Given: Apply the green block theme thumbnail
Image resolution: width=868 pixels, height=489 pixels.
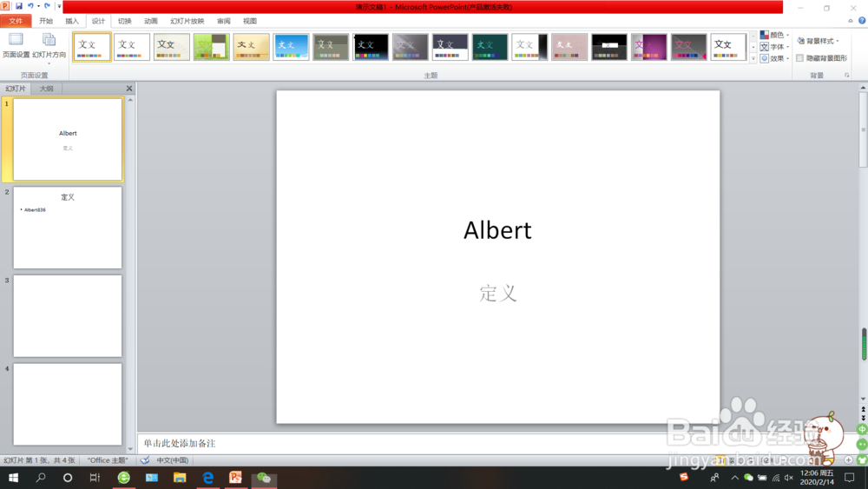Looking at the screenshot, I should pos(212,47).
